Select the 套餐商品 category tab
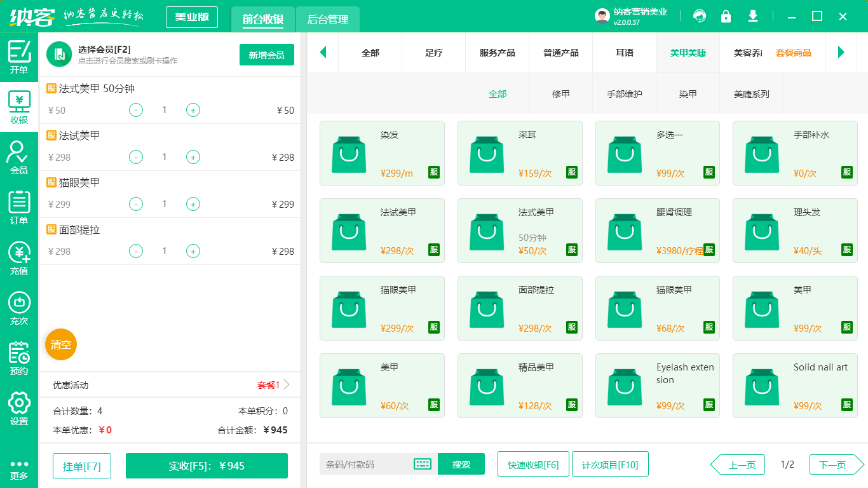This screenshot has width=868, height=488. (x=794, y=53)
